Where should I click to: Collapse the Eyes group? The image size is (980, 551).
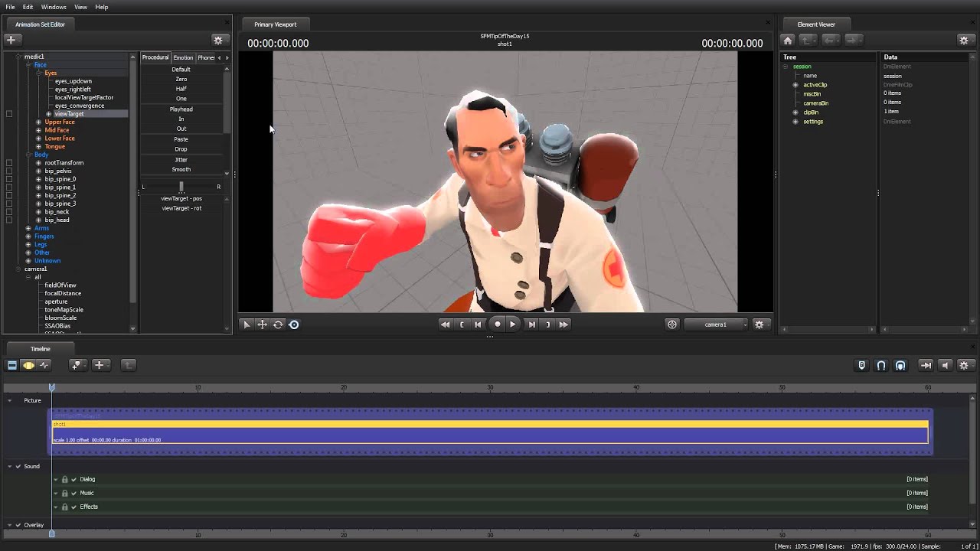coord(38,73)
